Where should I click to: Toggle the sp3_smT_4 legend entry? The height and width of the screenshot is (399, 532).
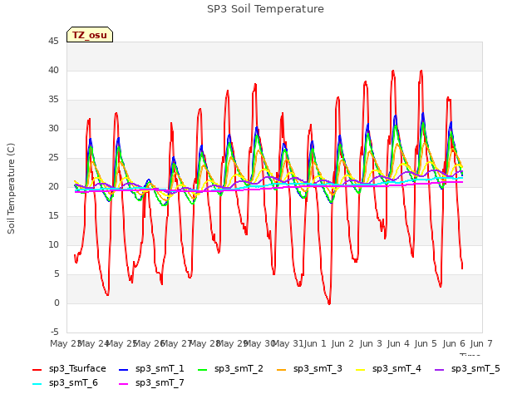(388, 369)
